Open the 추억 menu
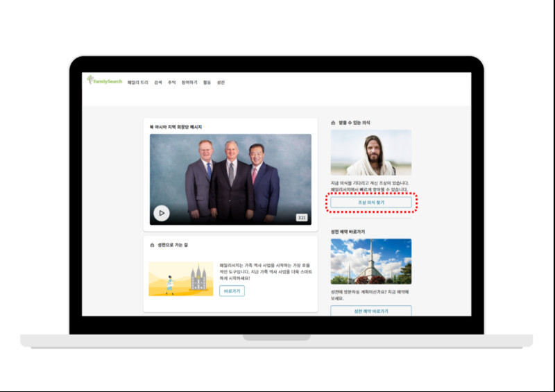This screenshot has height=392, width=555. coord(171,83)
